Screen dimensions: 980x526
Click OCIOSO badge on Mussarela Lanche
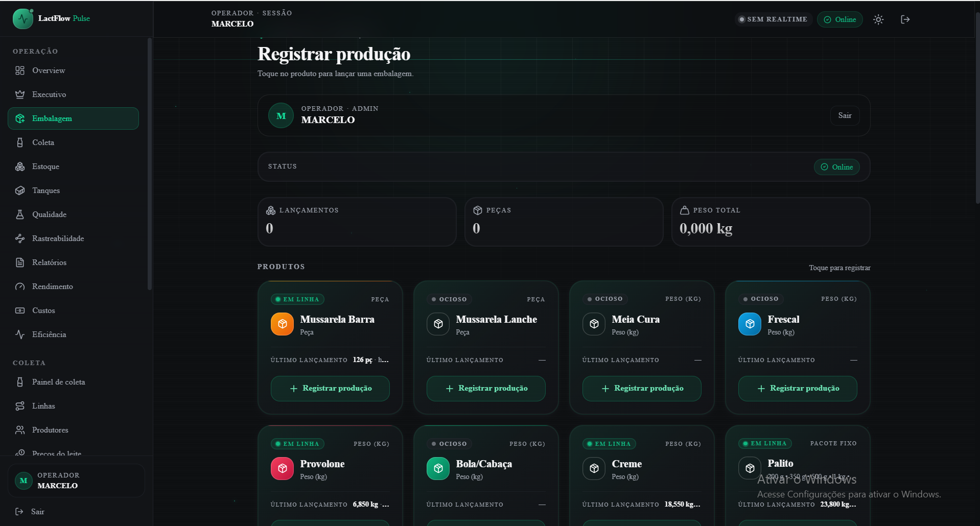coord(449,299)
